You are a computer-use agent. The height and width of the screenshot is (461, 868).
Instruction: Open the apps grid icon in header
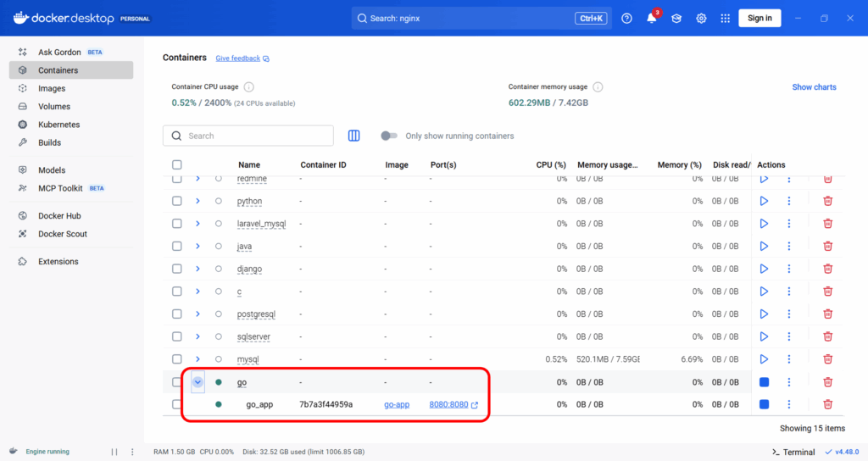(x=725, y=19)
